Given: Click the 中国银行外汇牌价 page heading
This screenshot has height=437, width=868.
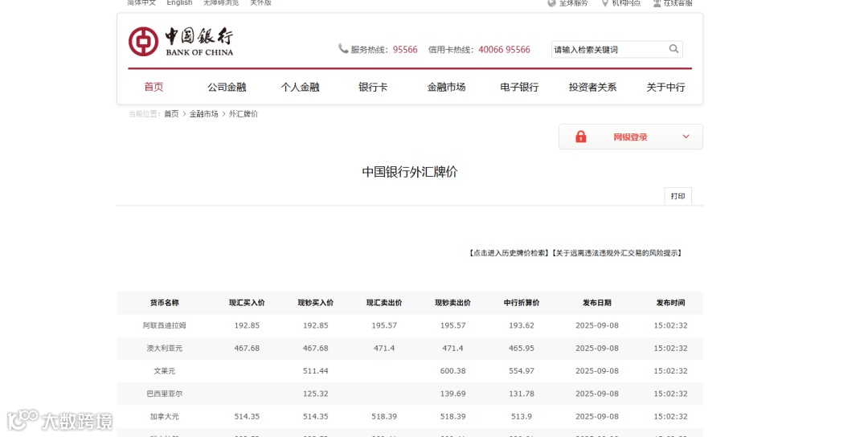Looking at the screenshot, I should (410, 172).
